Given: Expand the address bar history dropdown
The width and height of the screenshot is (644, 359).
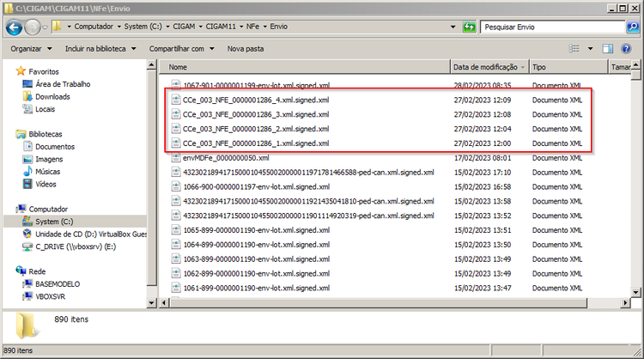Looking at the screenshot, I should (453, 27).
